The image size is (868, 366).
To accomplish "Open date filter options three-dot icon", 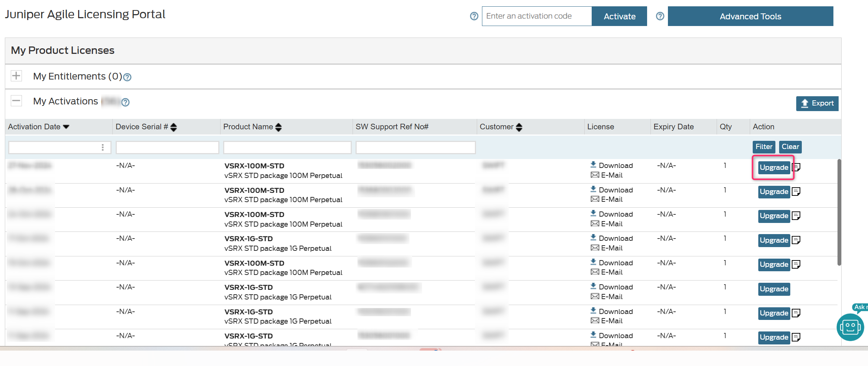I will (x=103, y=148).
